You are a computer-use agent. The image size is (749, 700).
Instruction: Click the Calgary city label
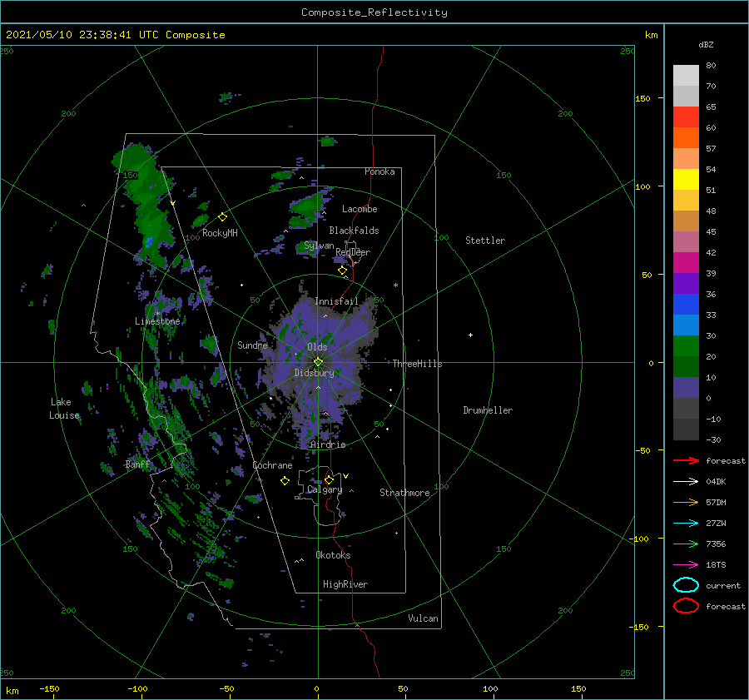pos(325,489)
